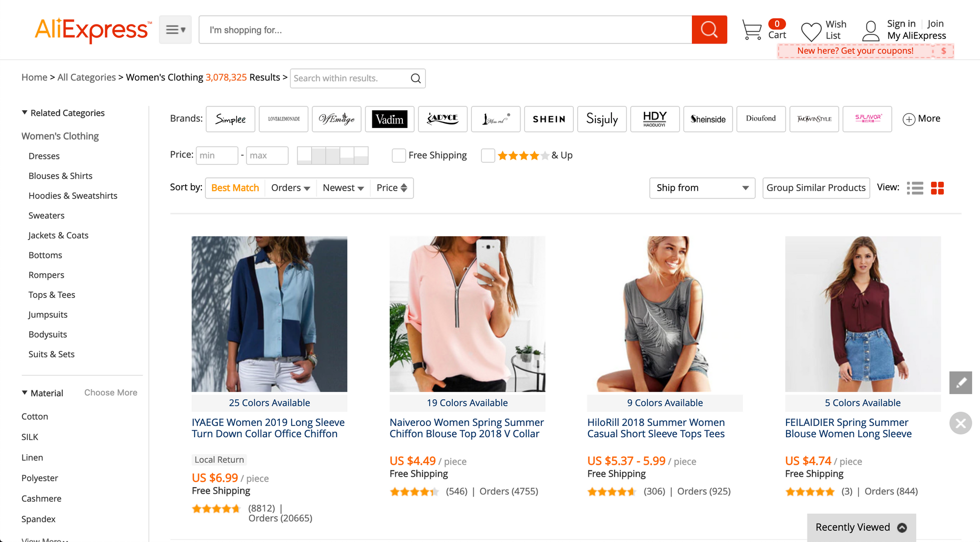Viewport: 980px width, 542px height.
Task: Collapse the Related Categories section
Action: [24, 113]
